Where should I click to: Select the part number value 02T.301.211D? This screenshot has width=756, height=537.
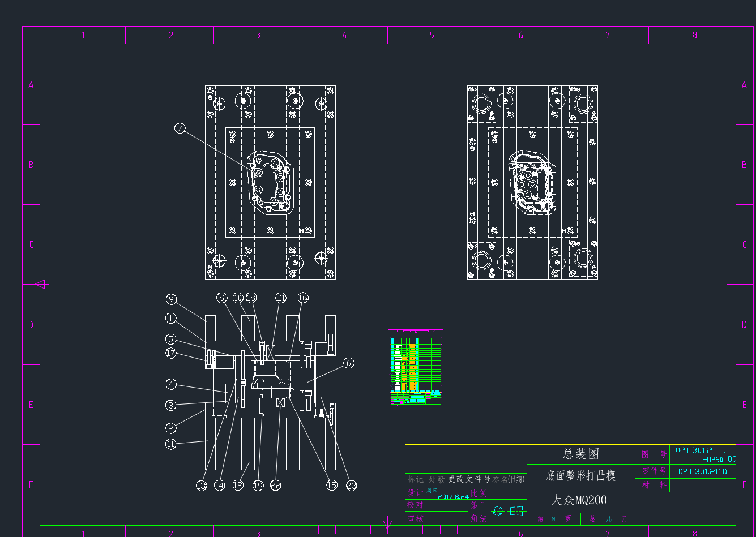pos(703,471)
